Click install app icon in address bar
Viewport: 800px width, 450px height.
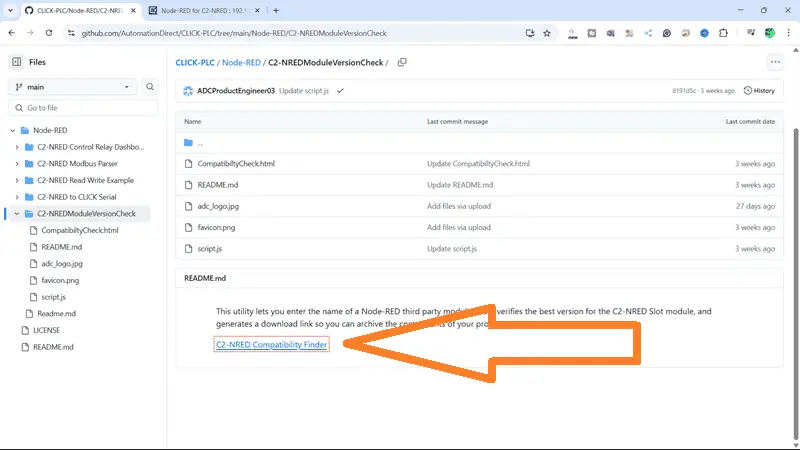pyautogui.click(x=530, y=33)
